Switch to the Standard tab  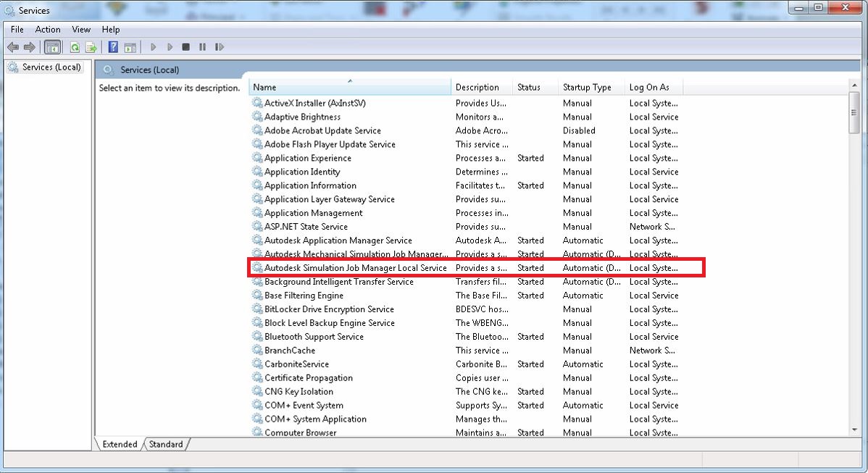(165, 444)
